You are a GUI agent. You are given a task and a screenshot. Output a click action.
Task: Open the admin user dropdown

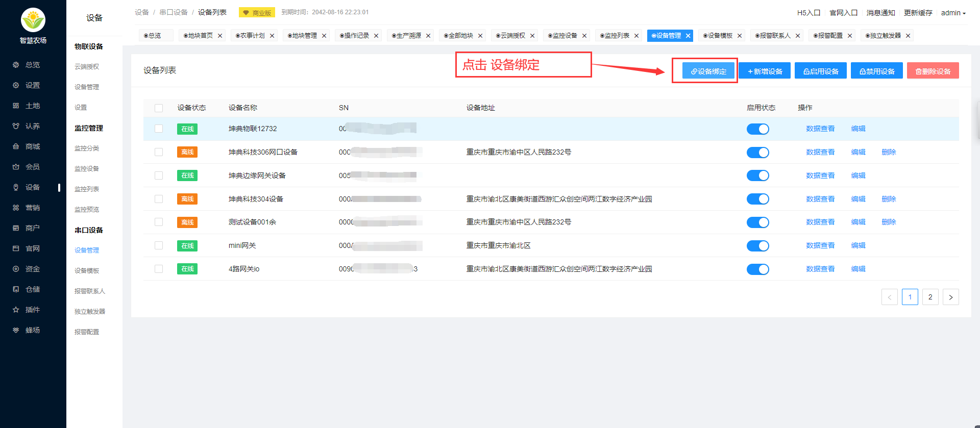coord(953,13)
